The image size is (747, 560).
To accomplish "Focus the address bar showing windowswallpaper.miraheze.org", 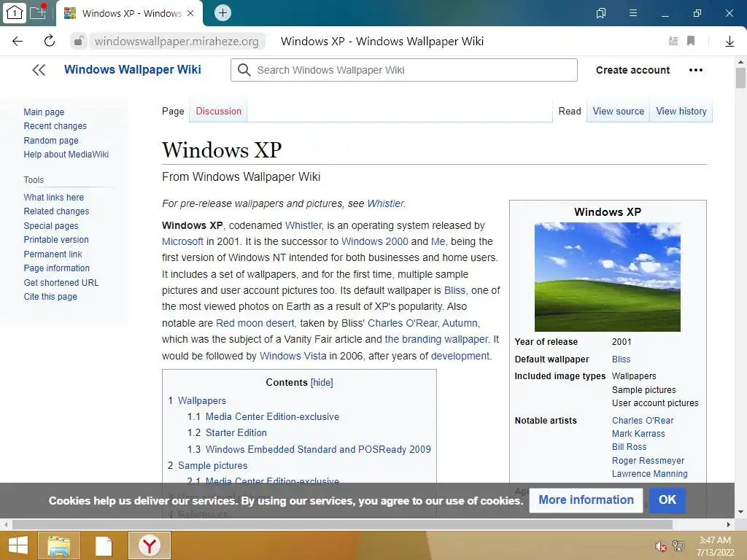I will coord(177,42).
